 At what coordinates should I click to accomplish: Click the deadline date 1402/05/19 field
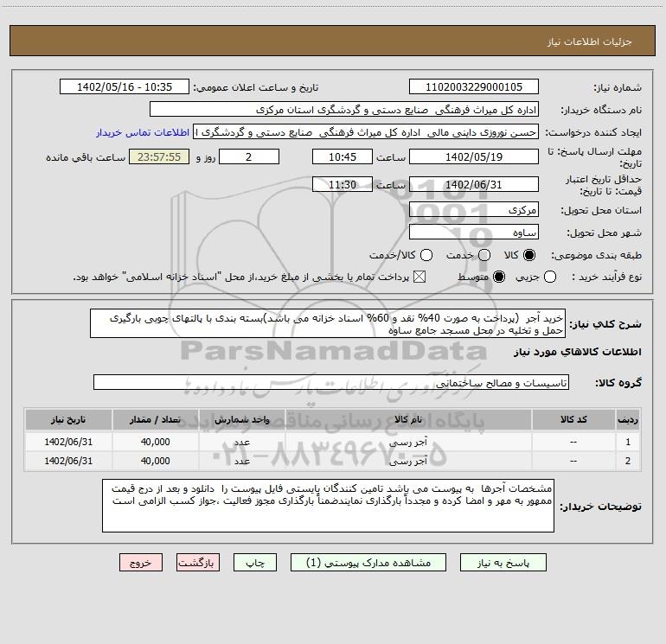click(x=474, y=156)
